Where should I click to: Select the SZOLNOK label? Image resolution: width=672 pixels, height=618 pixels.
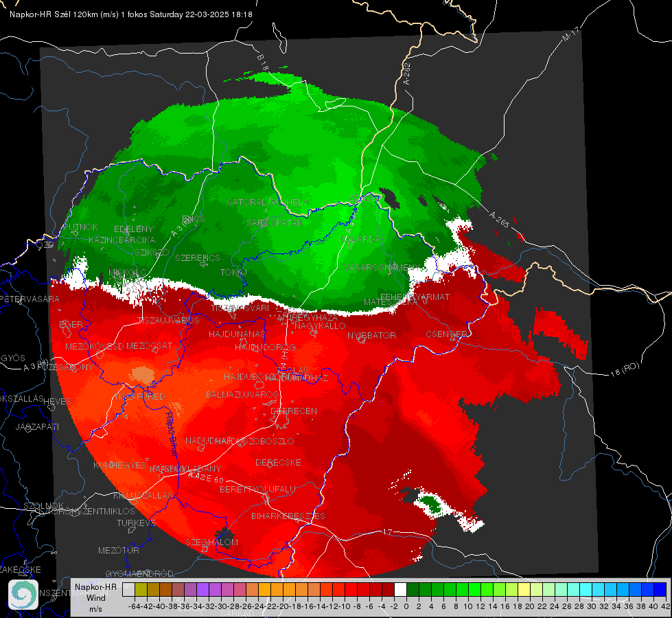[43, 506]
